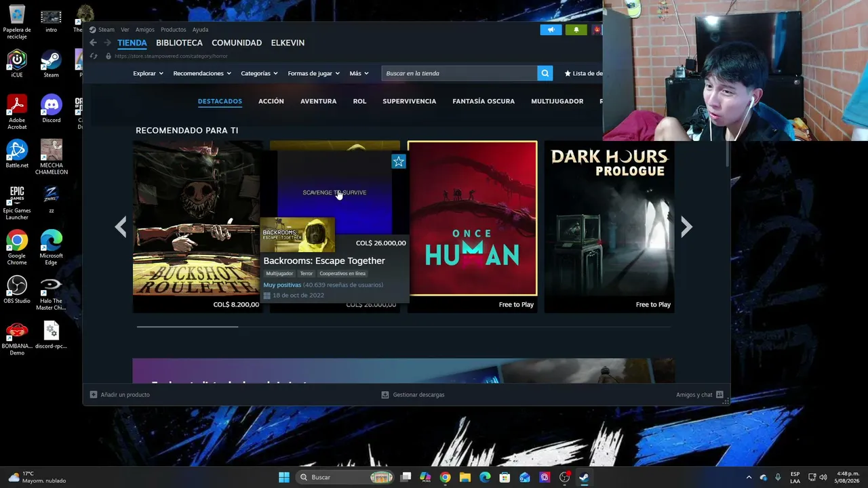Open the BOMBANA Demo desktop icon

[x=17, y=338]
